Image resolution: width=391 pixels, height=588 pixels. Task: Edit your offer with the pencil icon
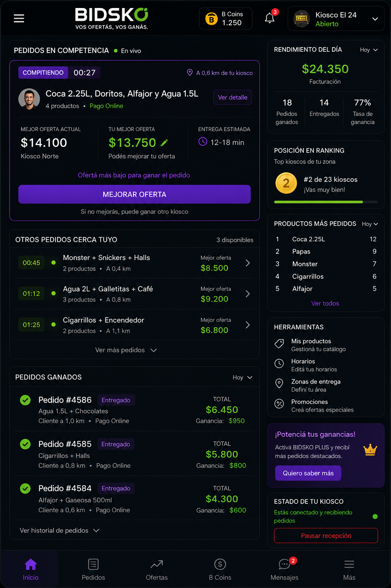click(x=164, y=143)
